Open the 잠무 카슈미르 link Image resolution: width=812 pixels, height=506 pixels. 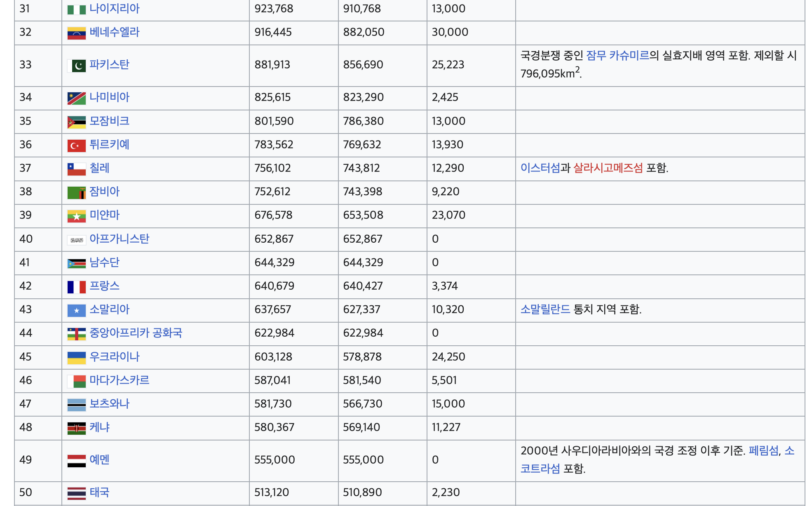tap(617, 55)
